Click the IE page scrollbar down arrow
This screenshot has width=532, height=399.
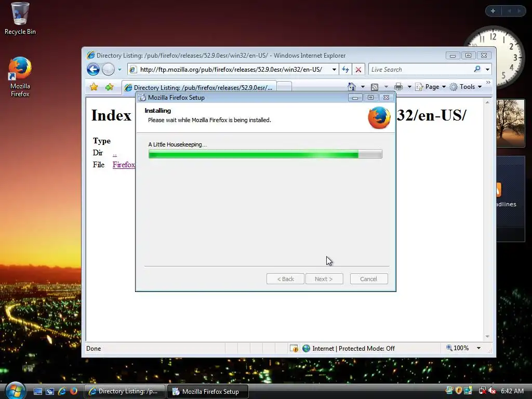pyautogui.click(x=487, y=336)
